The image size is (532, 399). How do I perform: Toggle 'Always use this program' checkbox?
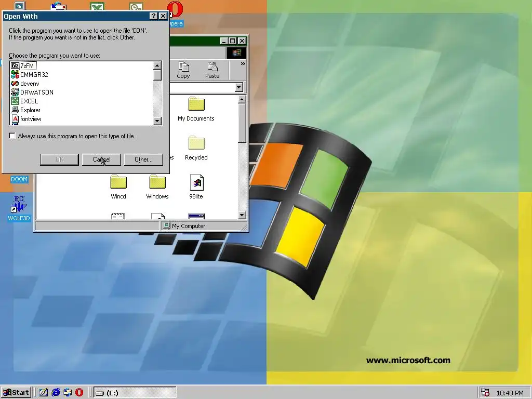click(12, 136)
